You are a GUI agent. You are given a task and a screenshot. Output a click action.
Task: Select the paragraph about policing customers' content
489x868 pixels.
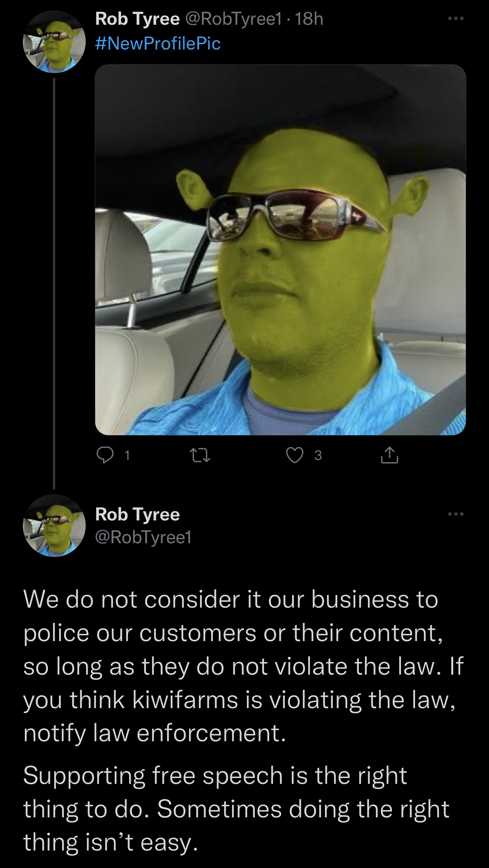pos(243,666)
